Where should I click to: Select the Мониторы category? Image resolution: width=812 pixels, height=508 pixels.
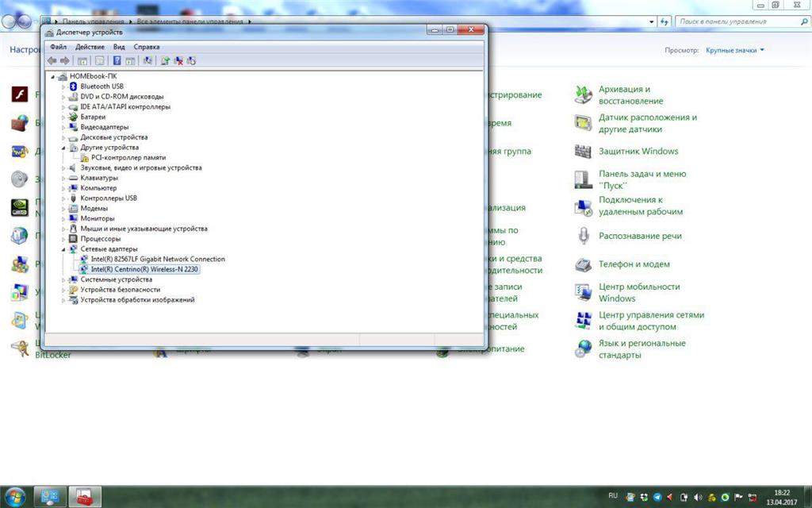98,219
